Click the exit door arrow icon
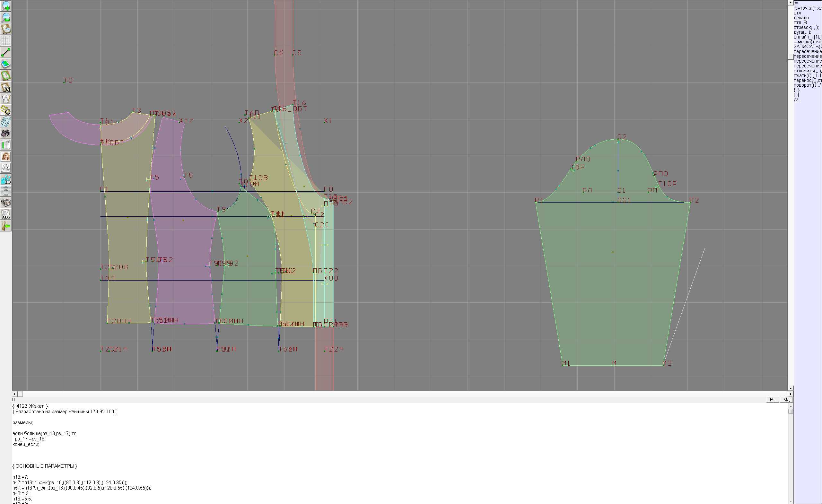 click(x=6, y=226)
